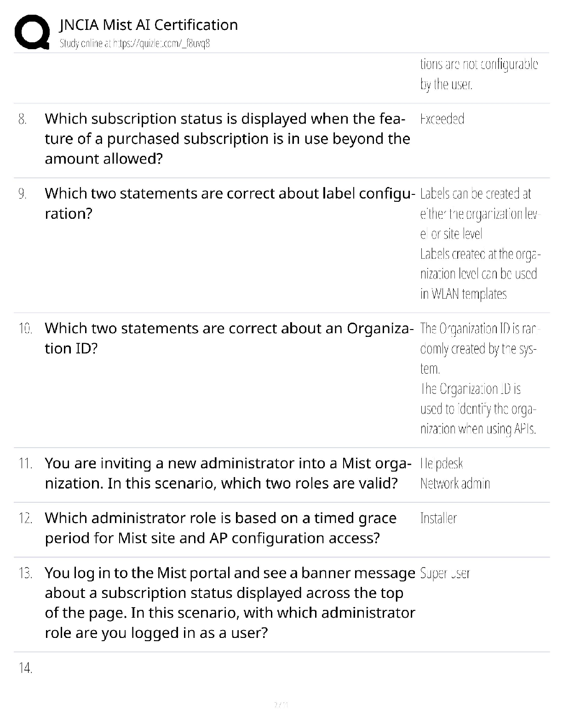Click answer about Organization ID identifying organization in APIs
Viewport: 563px width, 728px height.
tap(478, 409)
